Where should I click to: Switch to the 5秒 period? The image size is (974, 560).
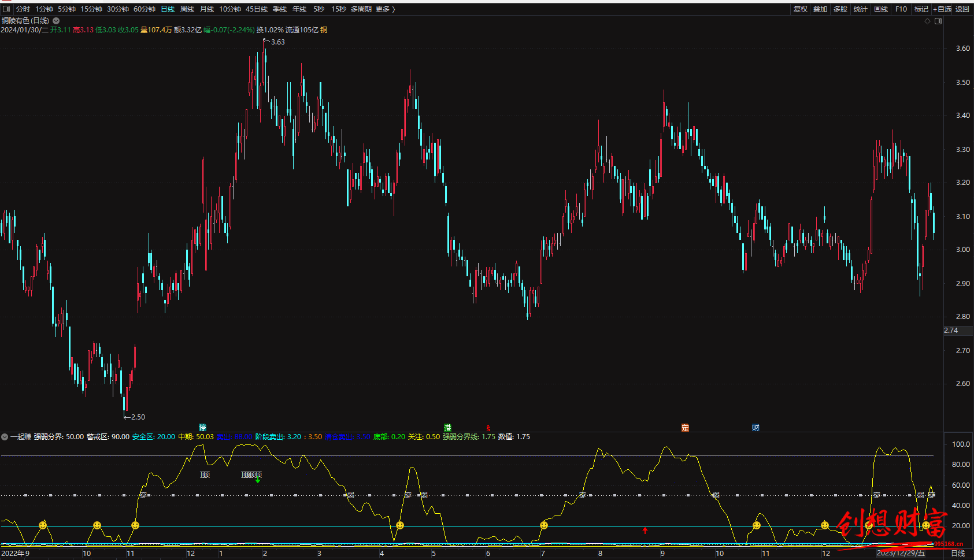[x=319, y=9]
